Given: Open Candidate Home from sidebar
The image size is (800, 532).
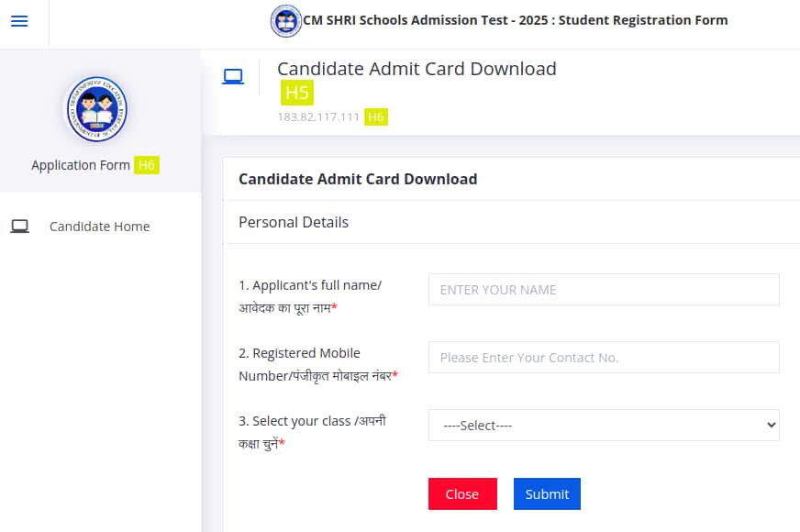Looking at the screenshot, I should coord(99,227).
